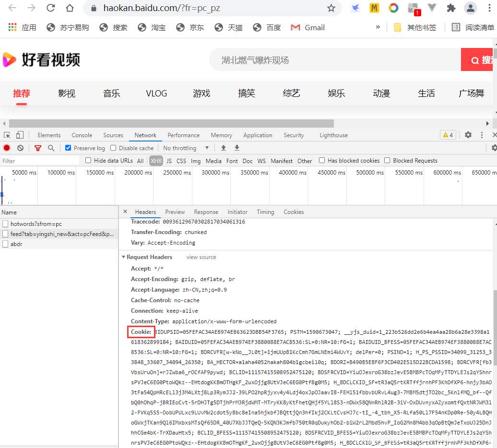Viewport: 497px width, 448px height.
Task: Select the 影视 category tab
Action: click(67, 93)
